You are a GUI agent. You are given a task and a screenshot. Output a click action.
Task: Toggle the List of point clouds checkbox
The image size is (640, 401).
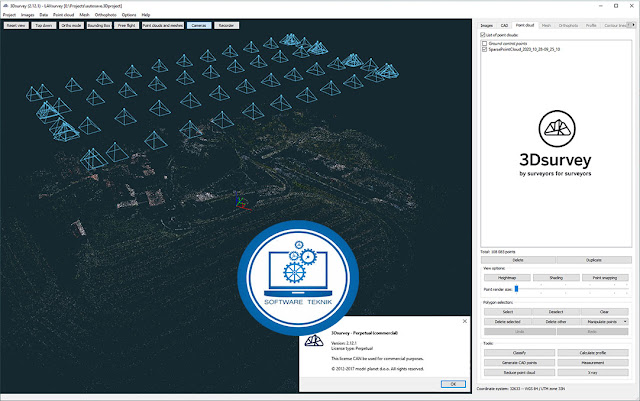click(x=483, y=35)
